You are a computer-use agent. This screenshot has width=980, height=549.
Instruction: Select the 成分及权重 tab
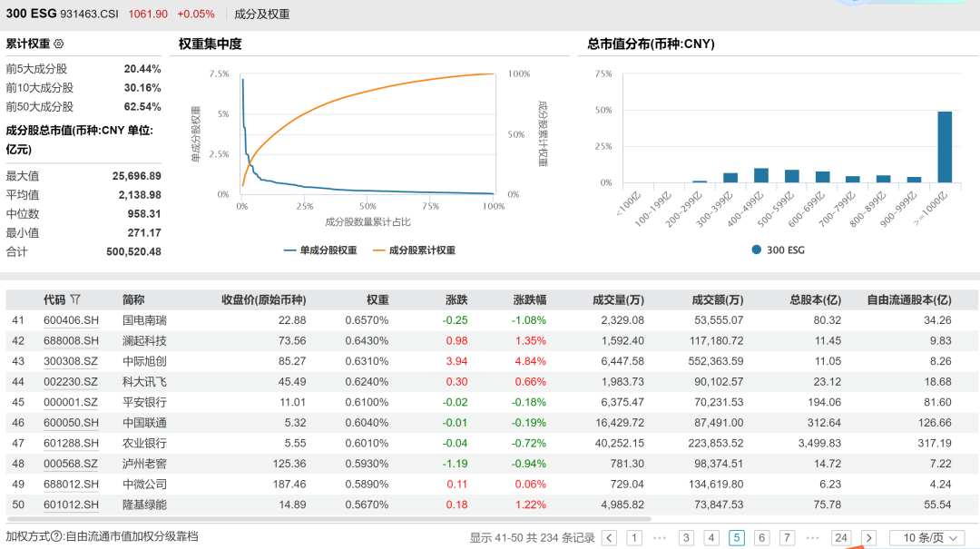(262, 15)
